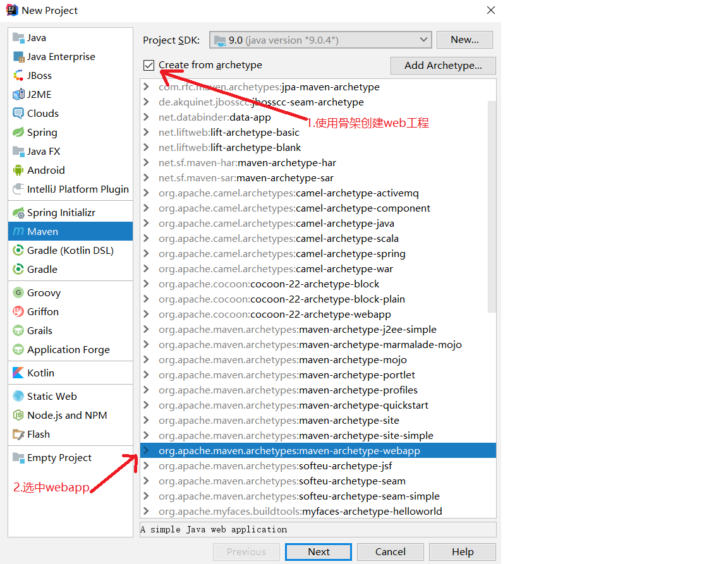Click the Add Archetype... button

[443, 66]
